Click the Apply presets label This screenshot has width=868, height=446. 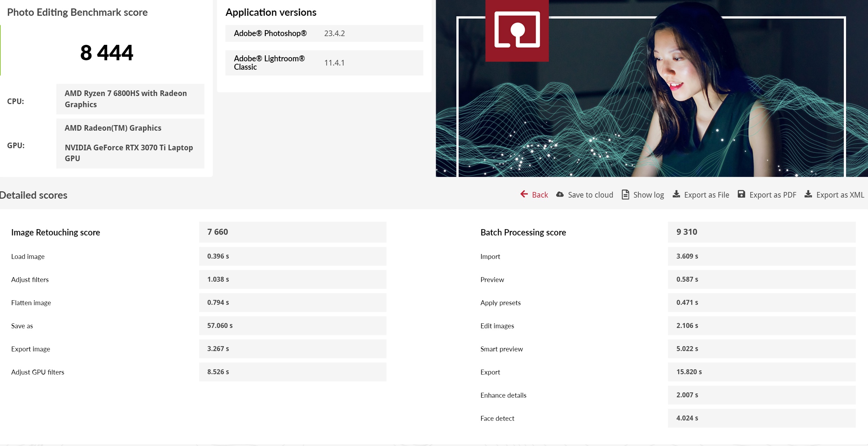[501, 303]
